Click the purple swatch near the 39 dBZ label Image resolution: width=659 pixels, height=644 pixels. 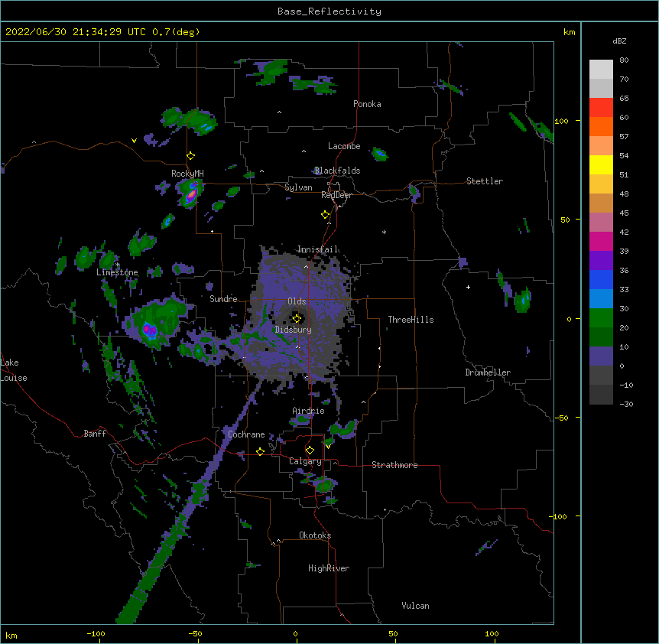601,260
